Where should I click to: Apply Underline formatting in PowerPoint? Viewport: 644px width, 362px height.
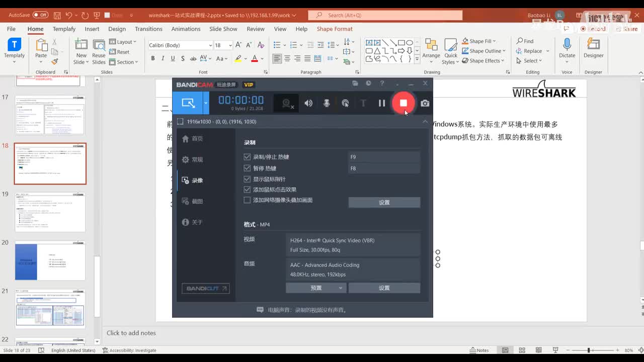(173, 58)
